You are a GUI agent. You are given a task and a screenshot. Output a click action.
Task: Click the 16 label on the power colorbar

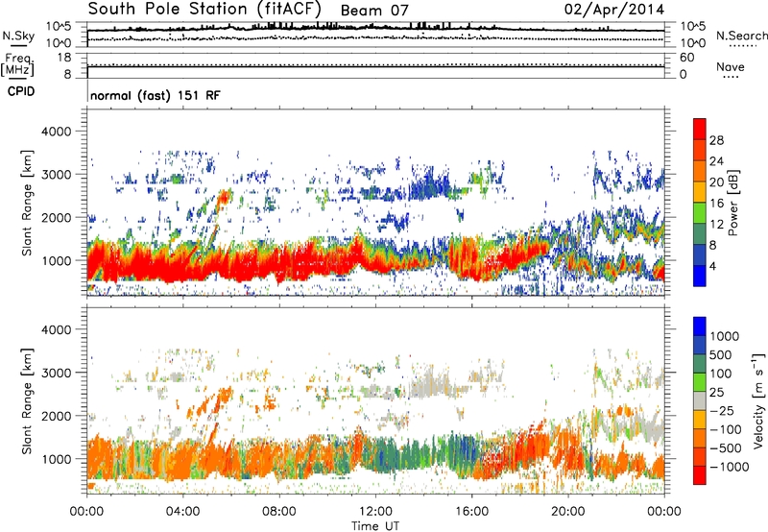[x=716, y=204]
